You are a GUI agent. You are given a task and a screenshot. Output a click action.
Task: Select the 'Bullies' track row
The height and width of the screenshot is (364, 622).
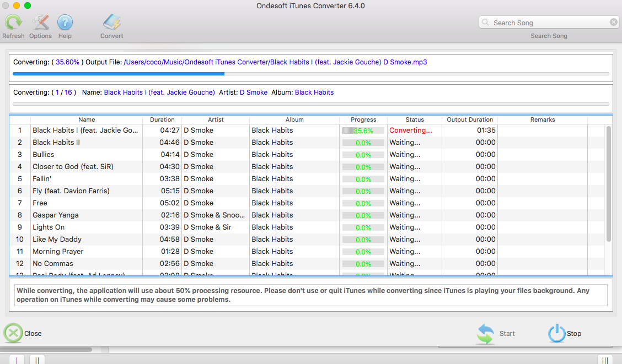point(308,155)
